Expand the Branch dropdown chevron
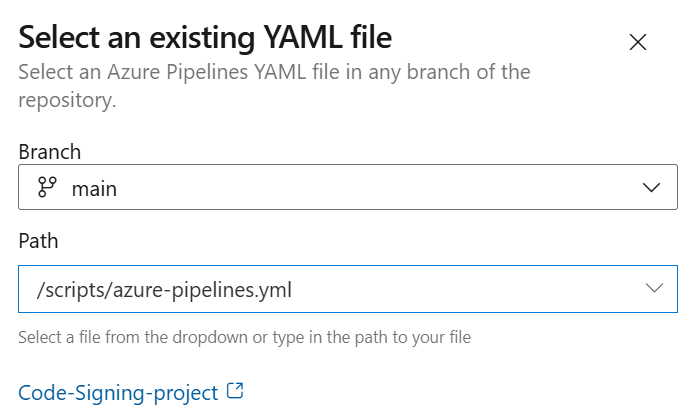This screenshot has height=418, width=688. [x=651, y=187]
